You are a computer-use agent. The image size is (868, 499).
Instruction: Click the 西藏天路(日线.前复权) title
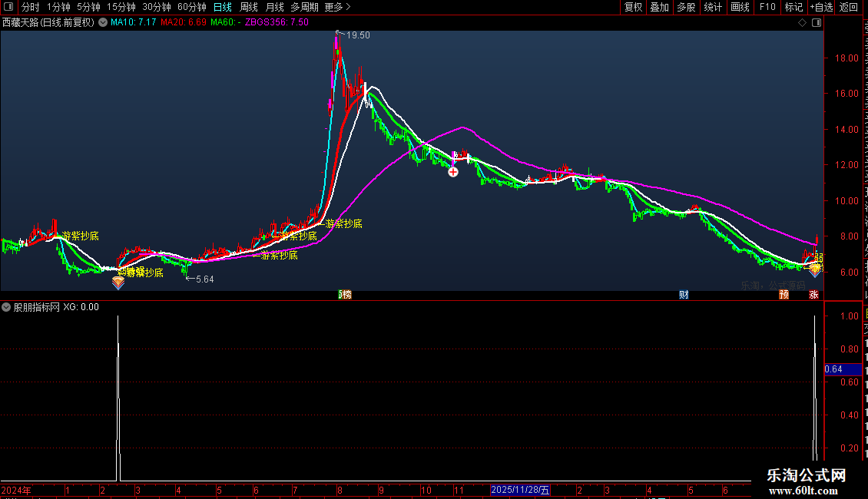48,23
